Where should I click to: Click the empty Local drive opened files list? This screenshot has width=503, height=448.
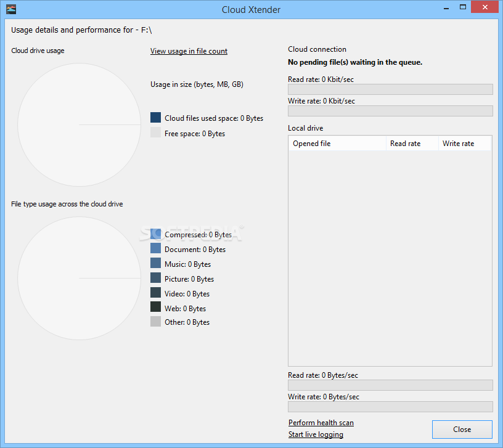[390, 258]
